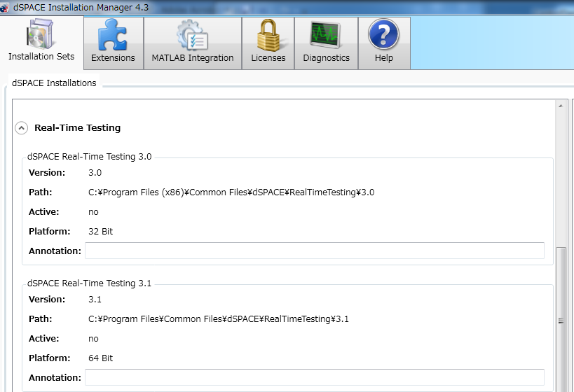Select the dSPACE Installations sub-tab

tap(54, 83)
